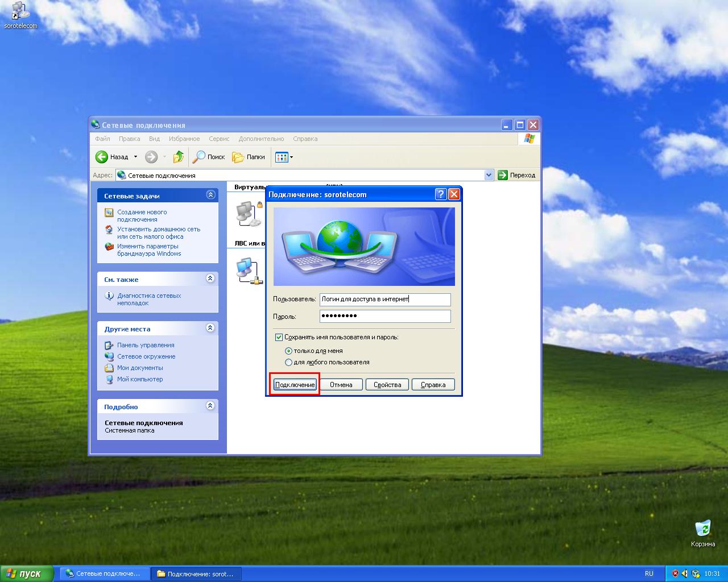The height and width of the screenshot is (582, 728).
Task: Open the Вид menu
Action: [154, 139]
